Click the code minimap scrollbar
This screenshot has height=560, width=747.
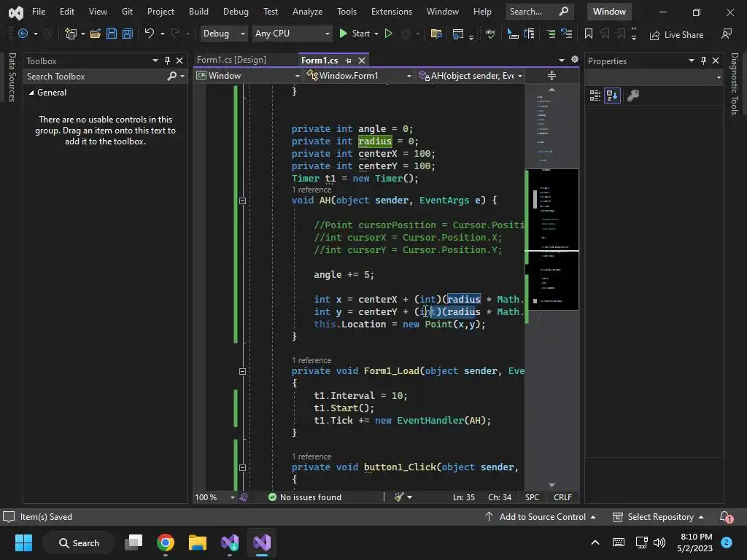pos(551,238)
